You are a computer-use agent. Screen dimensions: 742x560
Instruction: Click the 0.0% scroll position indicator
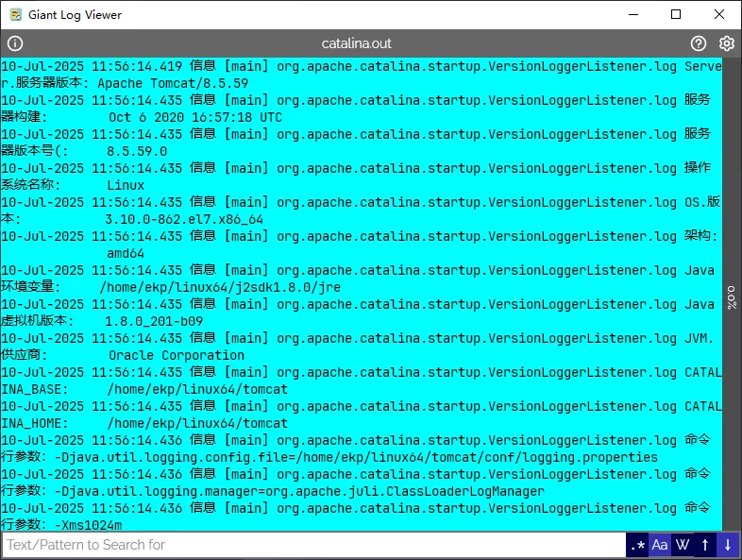tap(732, 297)
